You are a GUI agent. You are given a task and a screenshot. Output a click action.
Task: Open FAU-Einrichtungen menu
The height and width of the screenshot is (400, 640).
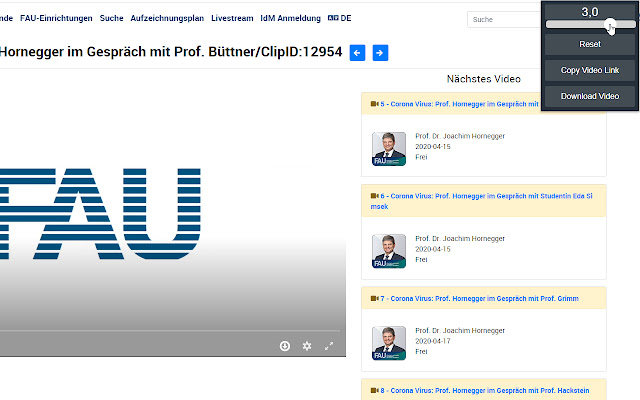pos(56,18)
